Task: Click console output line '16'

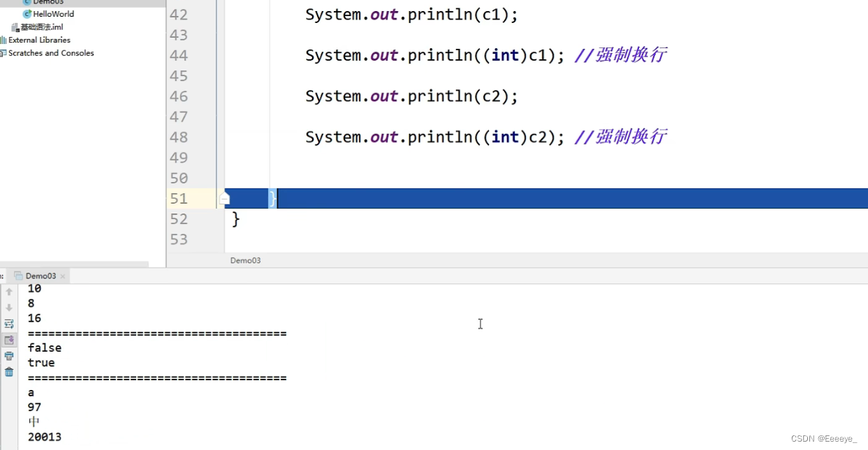Action: (x=34, y=318)
